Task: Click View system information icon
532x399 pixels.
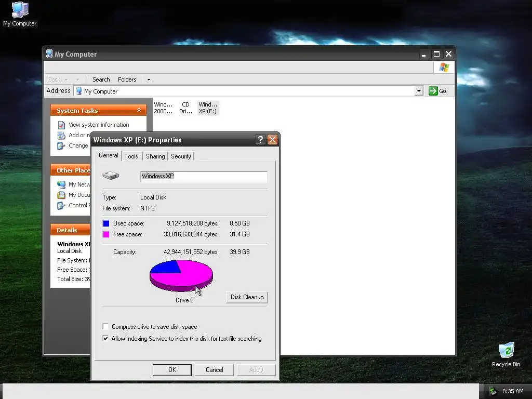Action: [x=61, y=125]
